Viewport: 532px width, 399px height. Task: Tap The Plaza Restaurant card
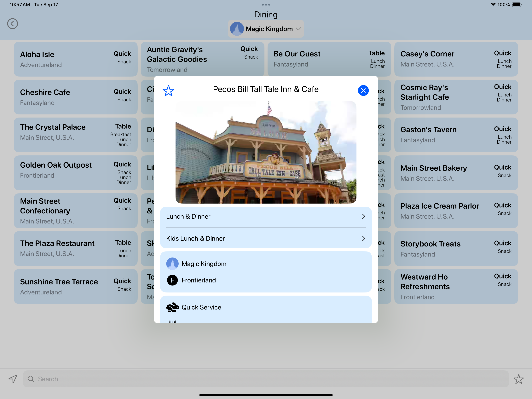(76, 248)
